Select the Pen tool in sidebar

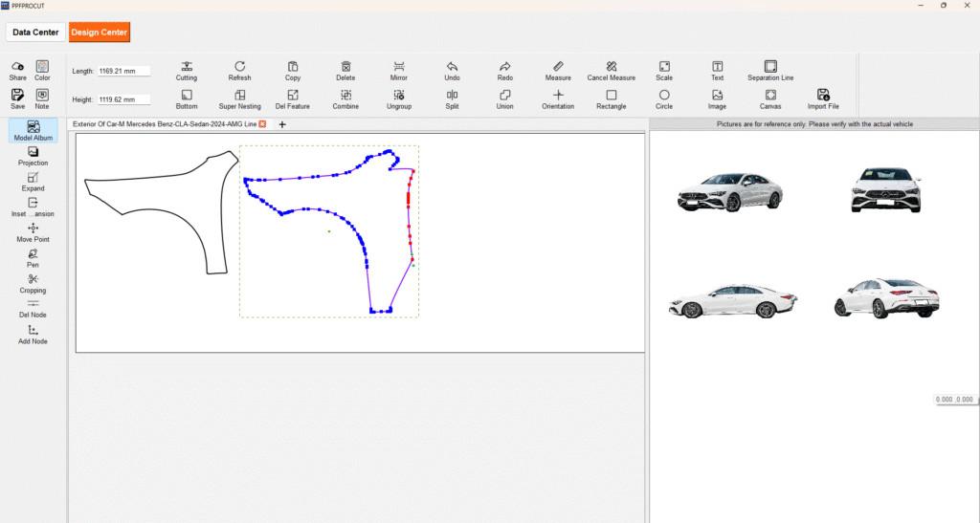[x=33, y=254]
